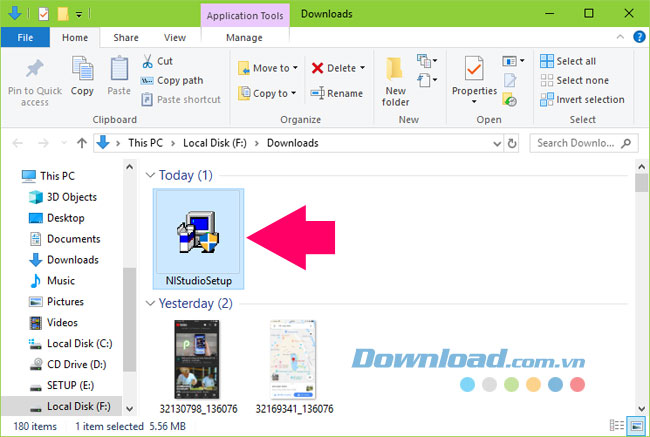
Task: Select the NIStudioSetup installer file
Action: [x=199, y=237]
